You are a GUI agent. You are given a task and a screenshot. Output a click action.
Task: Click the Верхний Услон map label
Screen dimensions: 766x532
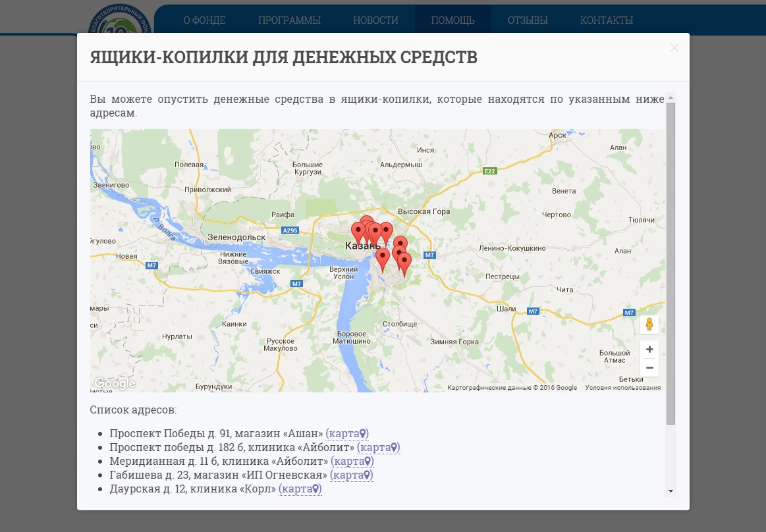[343, 273]
